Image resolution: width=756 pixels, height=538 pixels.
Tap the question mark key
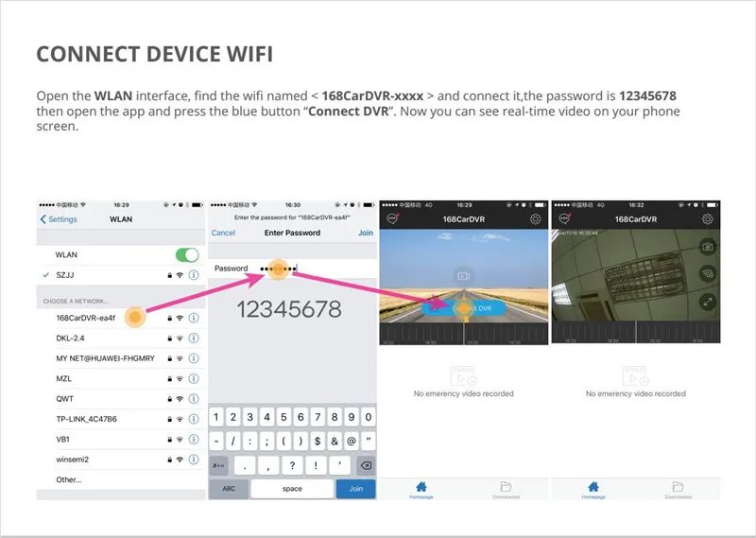tap(292, 465)
